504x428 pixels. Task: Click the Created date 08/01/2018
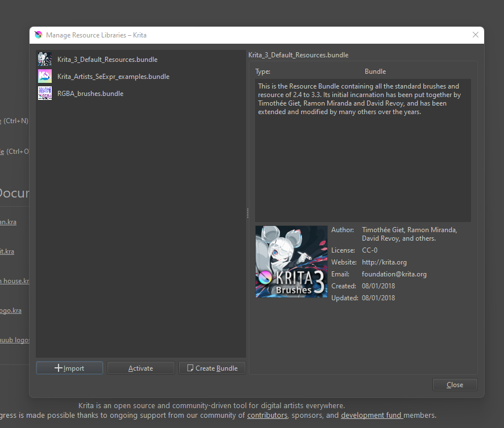click(x=378, y=286)
